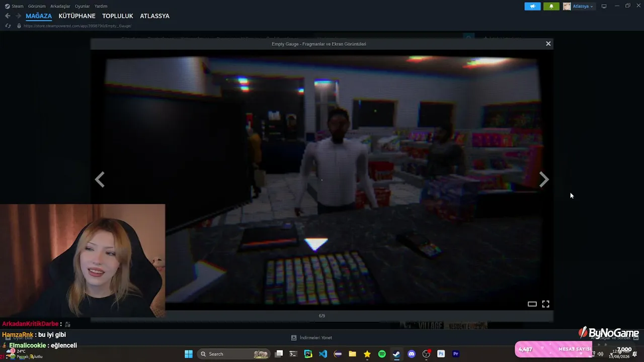Enter fullscreen in the screenshot viewer
This screenshot has width=644, height=362.
545,304
